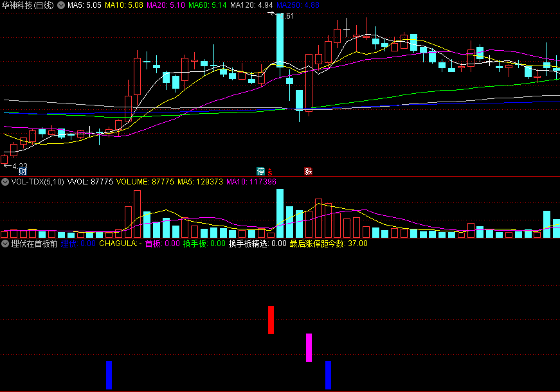Image resolution: width=560 pixels, height=392 pixels.
Task: Select the MA5: 5.05 label
Action: (84, 5)
